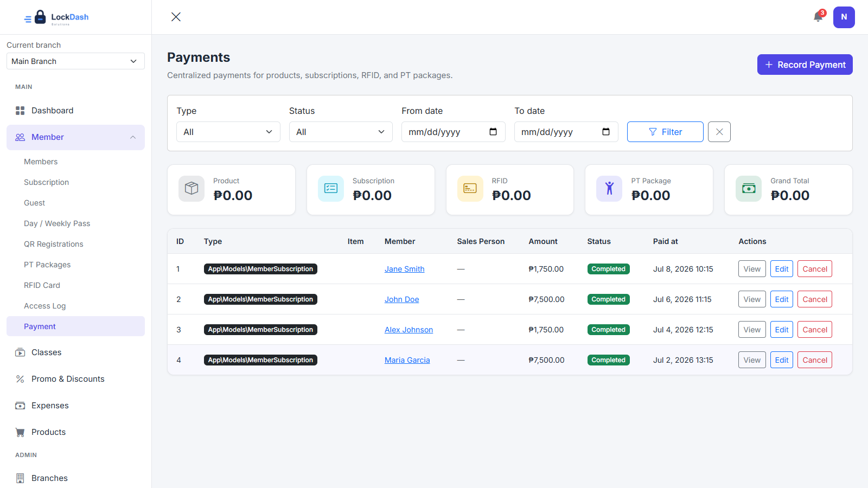This screenshot has height=488, width=868.
Task: View payment for Maria Garcia
Action: tap(752, 360)
